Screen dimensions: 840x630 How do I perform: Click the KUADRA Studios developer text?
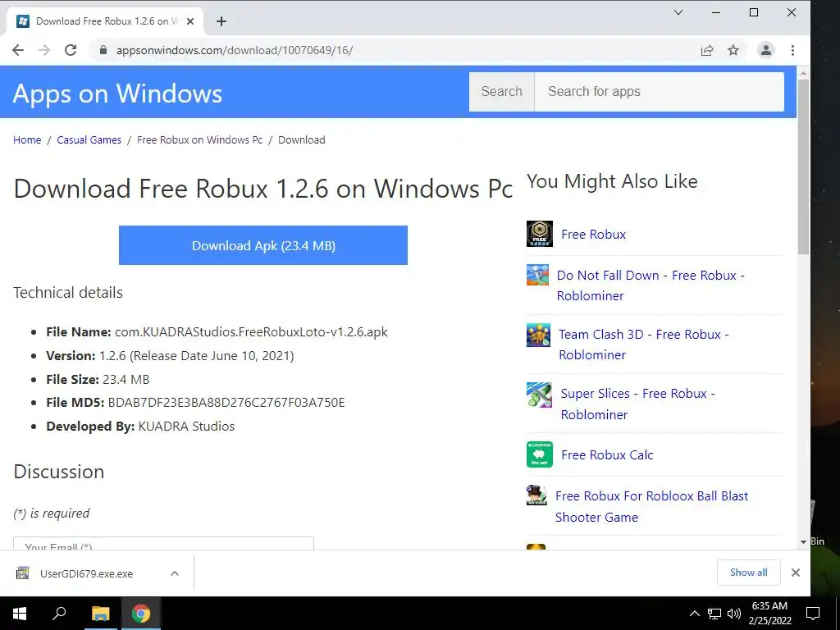point(186,426)
